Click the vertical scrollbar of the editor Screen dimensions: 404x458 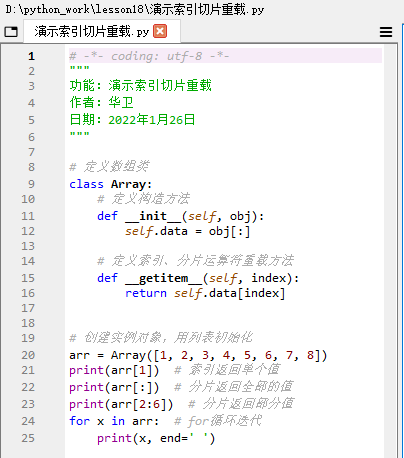[x=391, y=251]
